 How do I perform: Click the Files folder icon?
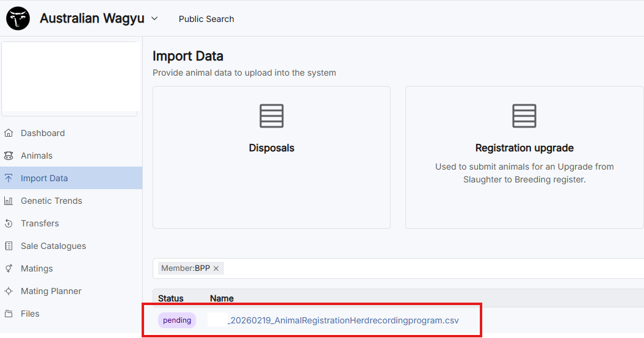click(x=9, y=314)
